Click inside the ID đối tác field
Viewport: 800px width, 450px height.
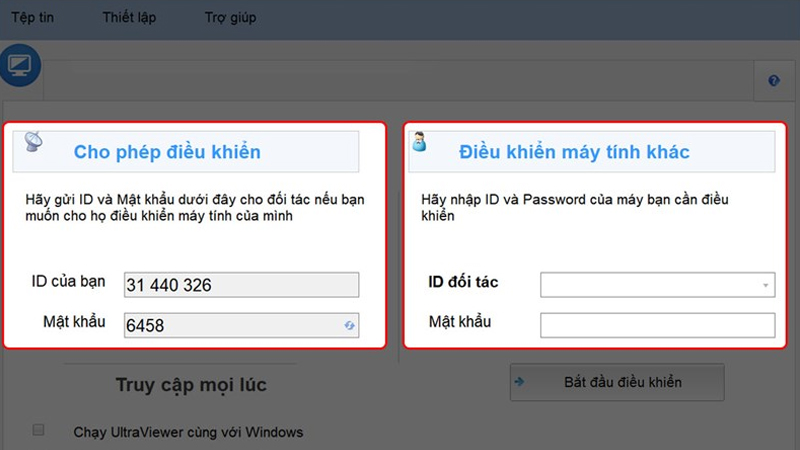tap(650, 285)
